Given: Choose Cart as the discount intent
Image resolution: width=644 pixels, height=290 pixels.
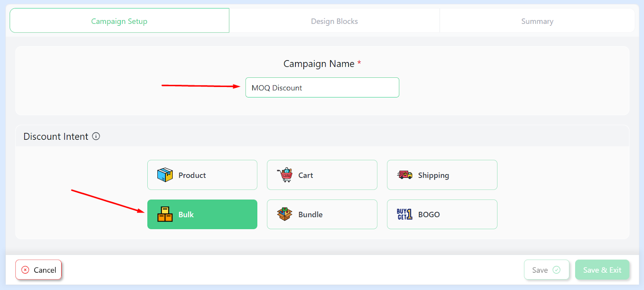Looking at the screenshot, I should [x=322, y=175].
